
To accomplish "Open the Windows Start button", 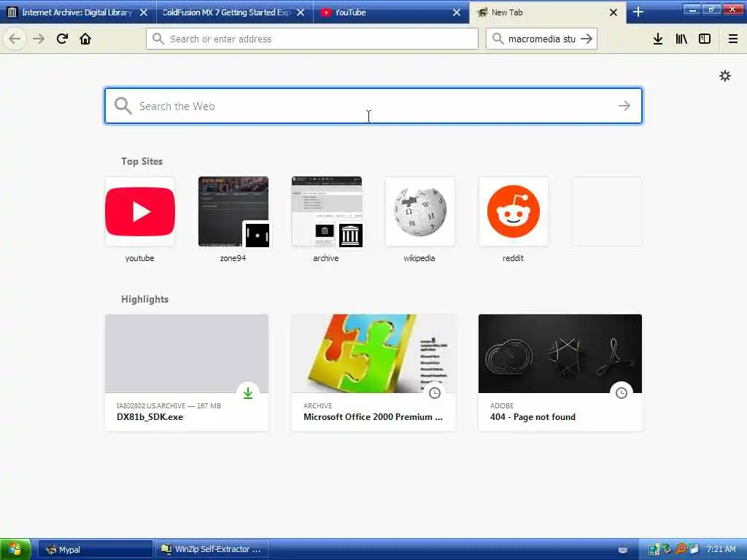I will pos(15,549).
